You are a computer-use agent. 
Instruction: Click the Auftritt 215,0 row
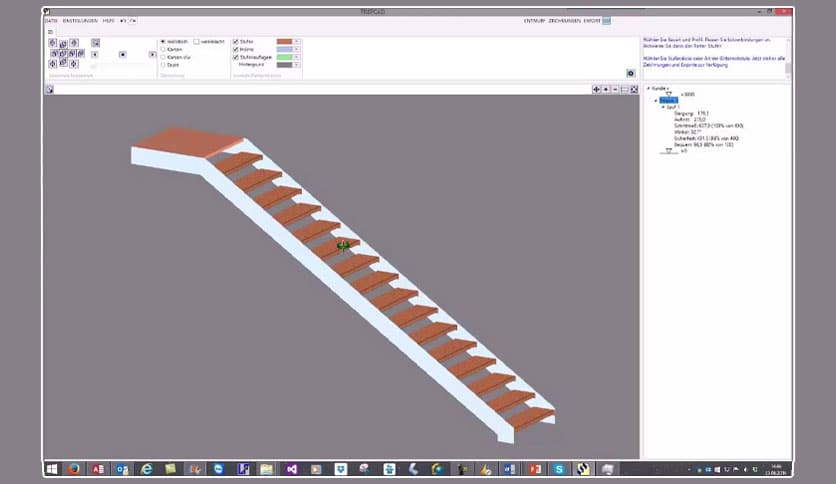tap(689, 119)
